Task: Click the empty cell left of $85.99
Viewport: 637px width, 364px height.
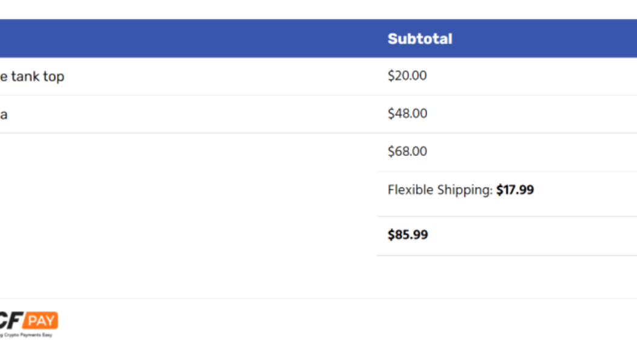Action: coord(182,235)
